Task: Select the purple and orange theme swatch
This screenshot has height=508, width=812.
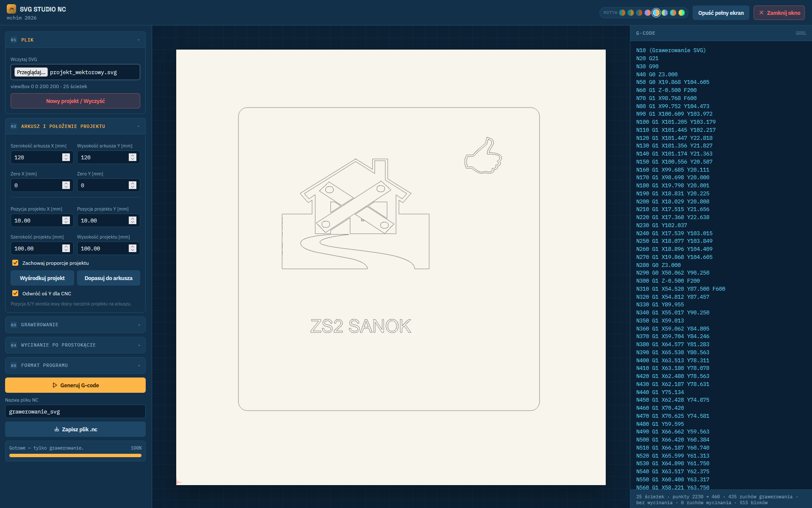Action: pos(648,13)
